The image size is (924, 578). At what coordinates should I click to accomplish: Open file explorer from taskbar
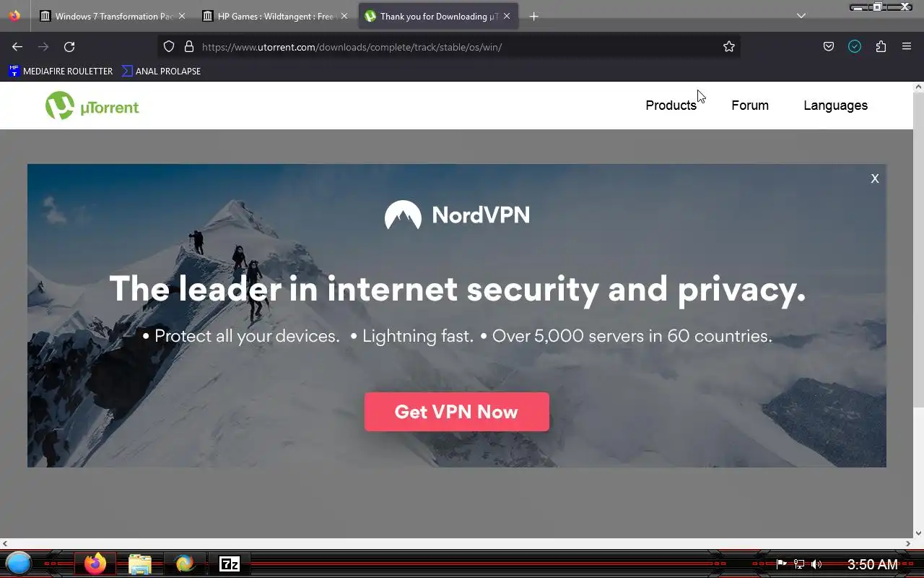click(140, 564)
